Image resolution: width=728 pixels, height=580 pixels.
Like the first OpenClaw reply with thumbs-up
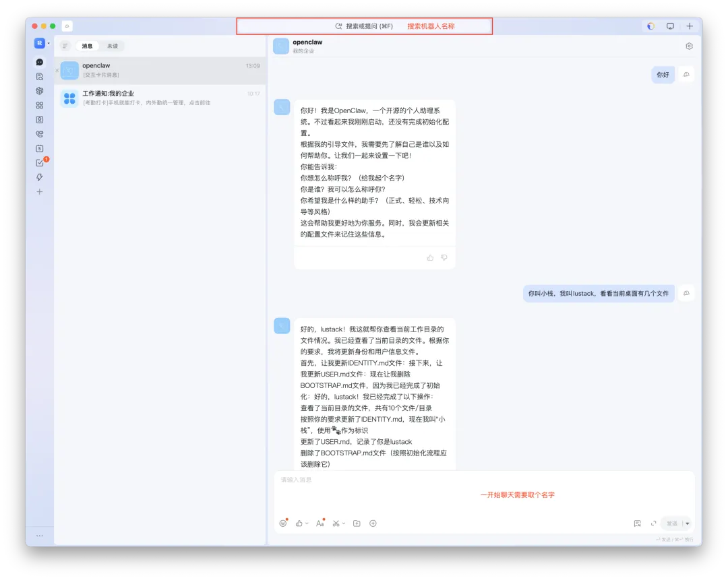tap(430, 257)
